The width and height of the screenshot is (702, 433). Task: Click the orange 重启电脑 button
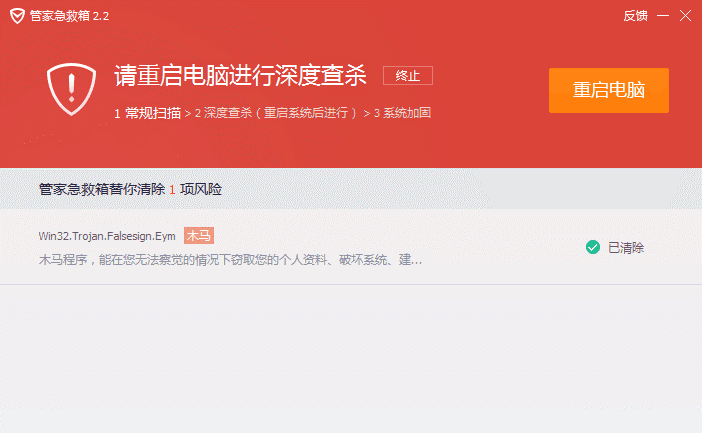point(609,90)
